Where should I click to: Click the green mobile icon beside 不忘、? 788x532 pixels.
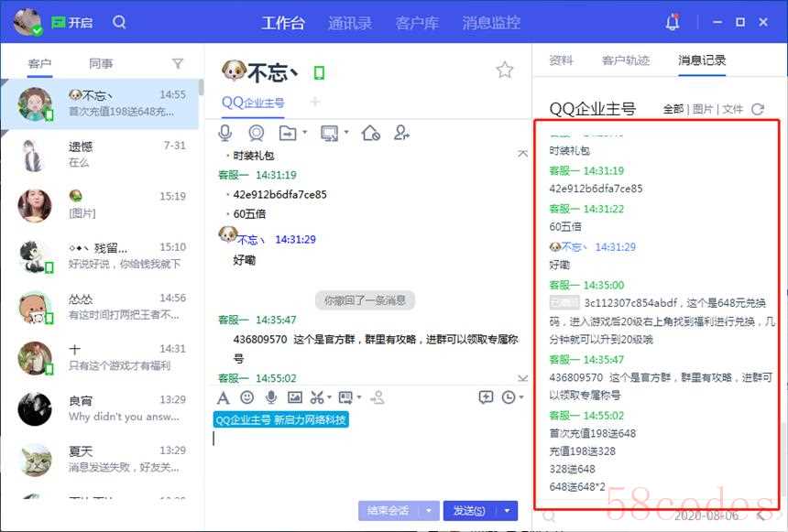(319, 73)
